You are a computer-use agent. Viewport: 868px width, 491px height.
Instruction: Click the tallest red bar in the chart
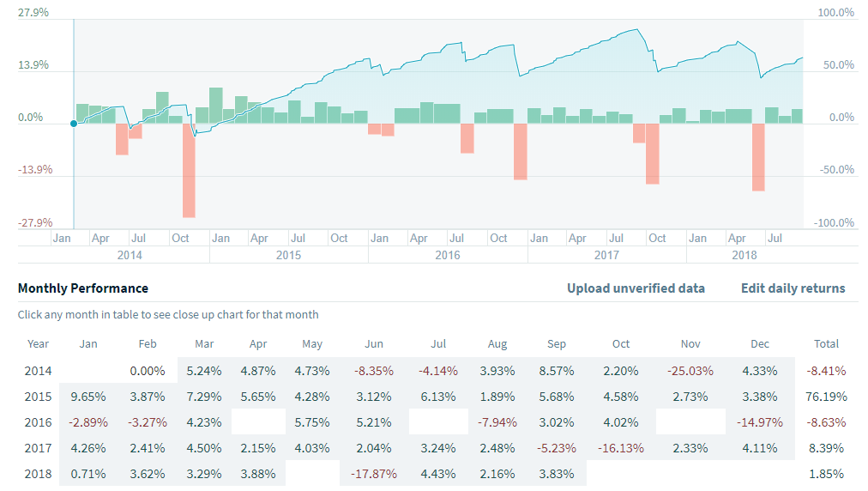[x=189, y=170]
